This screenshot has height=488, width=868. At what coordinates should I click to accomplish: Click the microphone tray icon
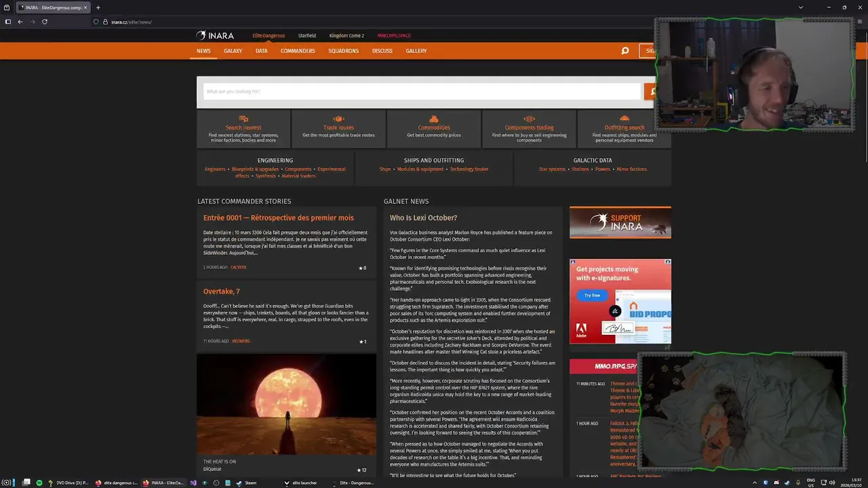(x=800, y=483)
